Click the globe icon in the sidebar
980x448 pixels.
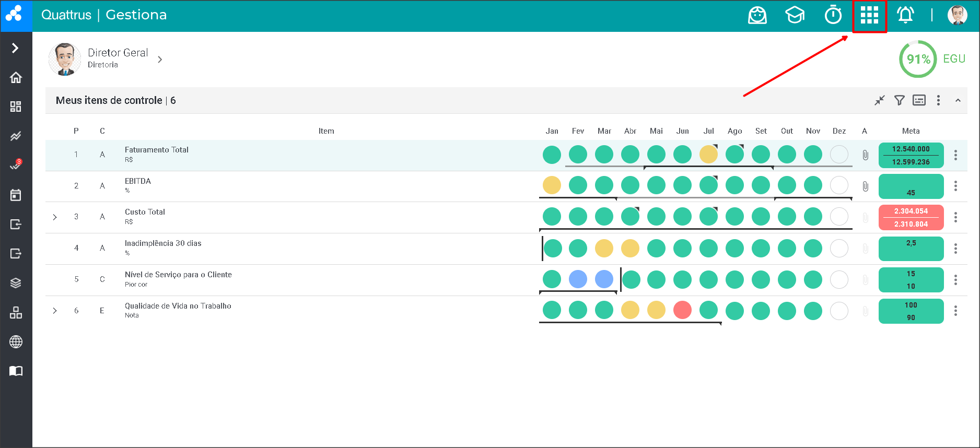pyautogui.click(x=16, y=342)
